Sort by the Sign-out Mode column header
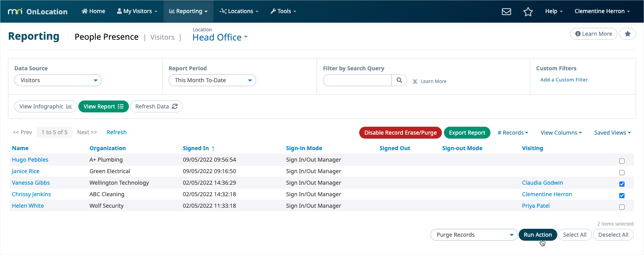This screenshot has width=644, height=255. pyautogui.click(x=462, y=148)
